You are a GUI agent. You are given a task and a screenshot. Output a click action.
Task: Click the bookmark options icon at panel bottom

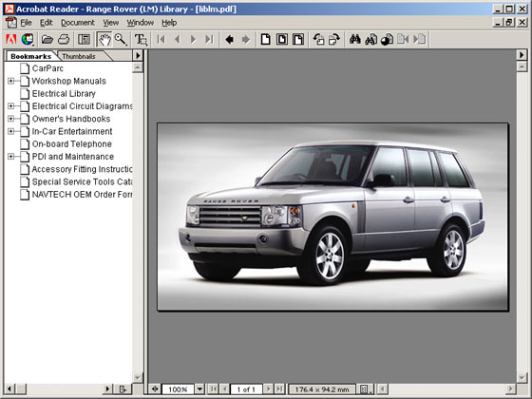click(123, 389)
